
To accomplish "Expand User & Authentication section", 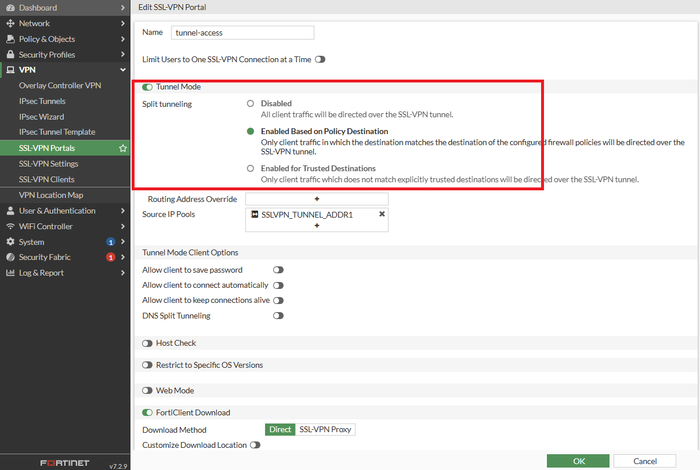I will point(65,211).
